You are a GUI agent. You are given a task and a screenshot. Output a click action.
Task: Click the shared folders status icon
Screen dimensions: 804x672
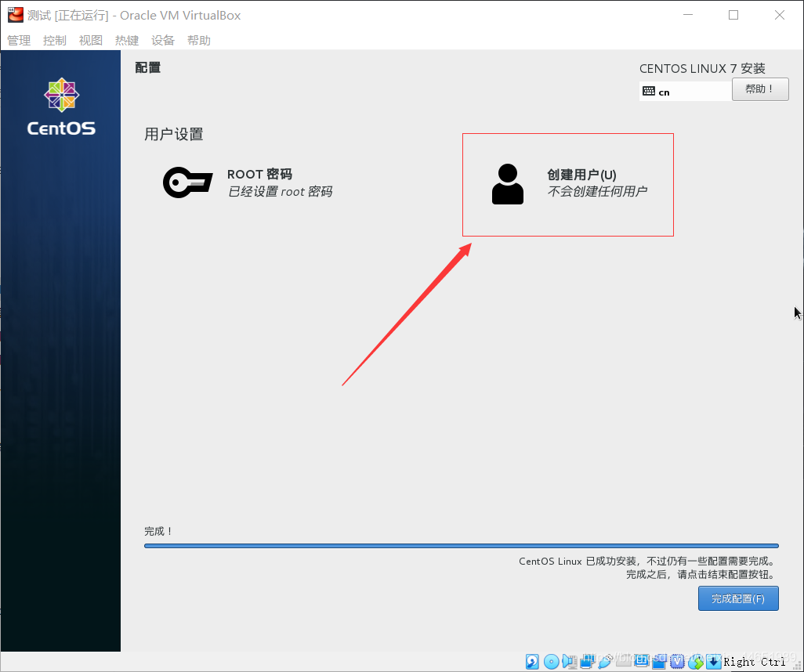624,660
